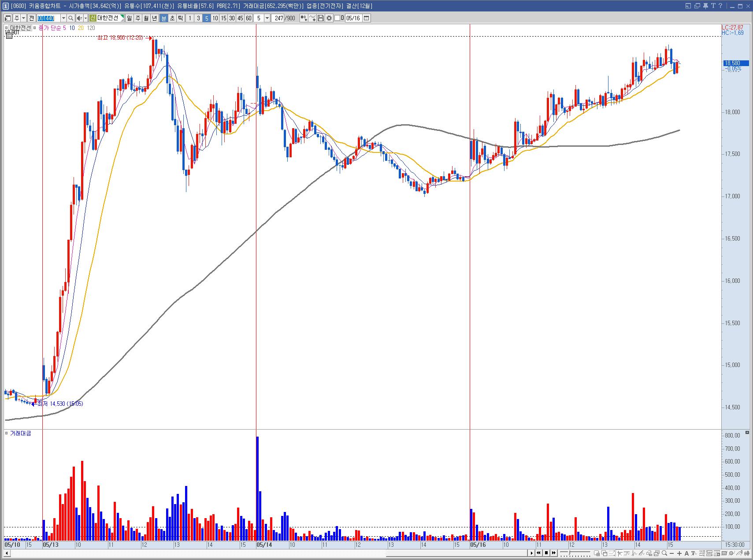Click the fast-forward button on replay controls
Screen dimensions: 753x560
[553, 553]
